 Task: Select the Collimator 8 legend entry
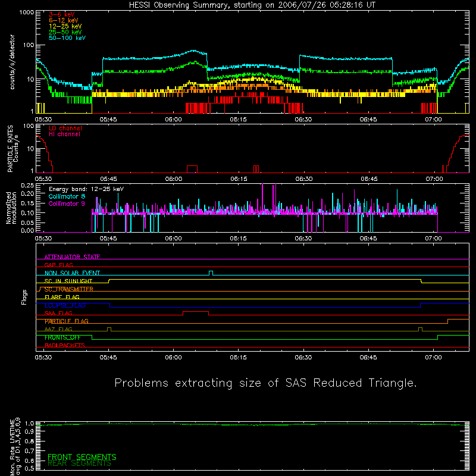(67, 196)
